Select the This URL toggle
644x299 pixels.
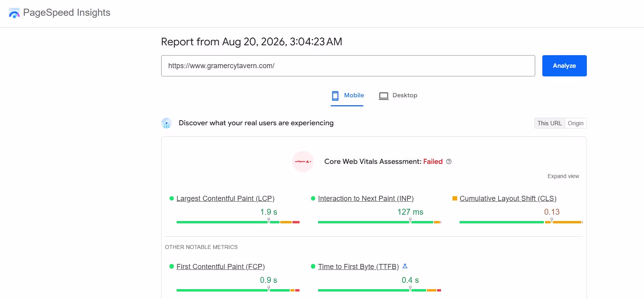coord(550,123)
